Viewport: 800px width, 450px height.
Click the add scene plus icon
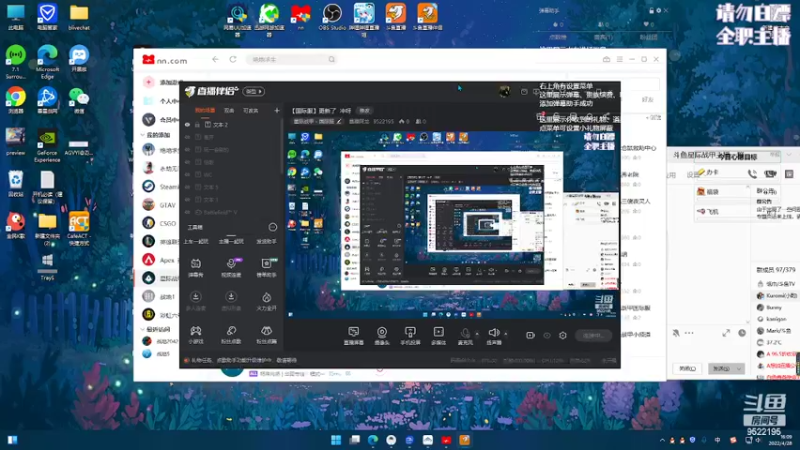(x=277, y=110)
